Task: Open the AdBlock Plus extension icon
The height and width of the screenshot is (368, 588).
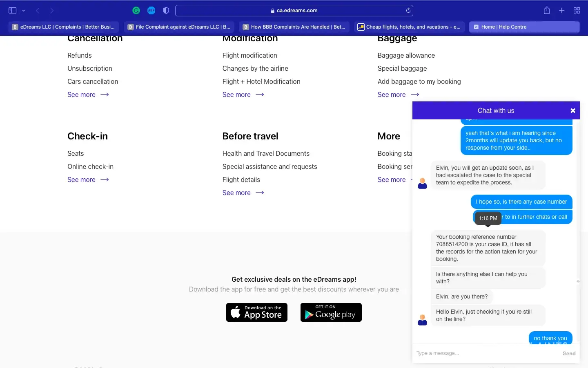Action: (151, 11)
